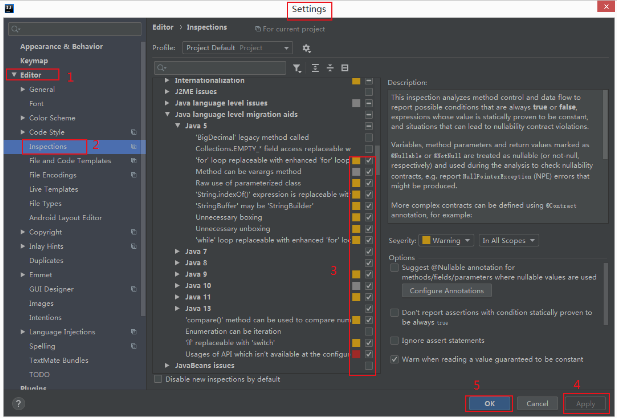Click gray severity swatch for Java 10 group

[356, 286]
